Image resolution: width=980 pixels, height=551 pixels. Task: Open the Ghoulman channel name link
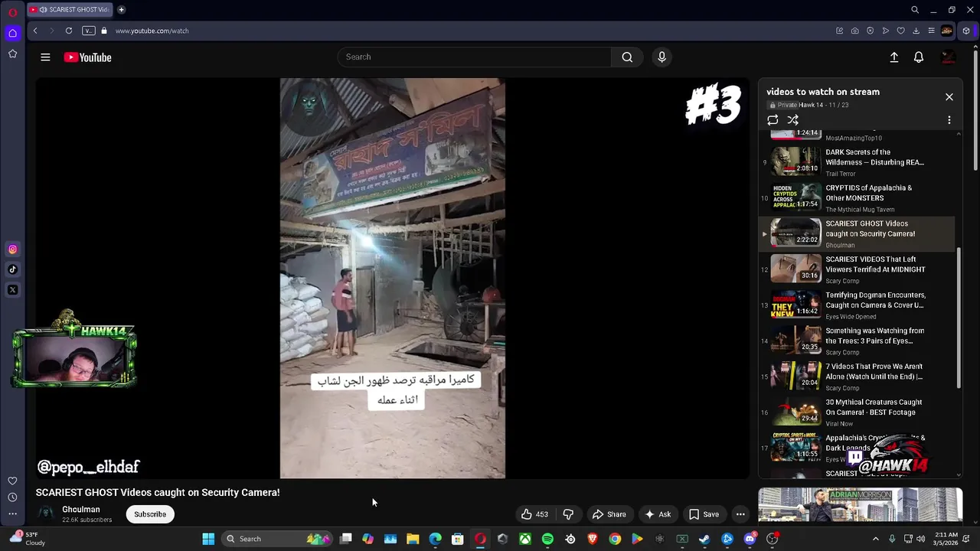click(81, 510)
